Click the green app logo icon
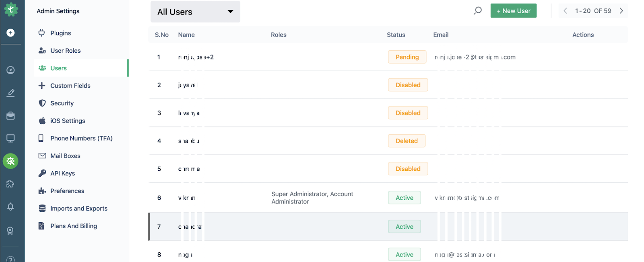644x262 pixels. click(x=11, y=10)
